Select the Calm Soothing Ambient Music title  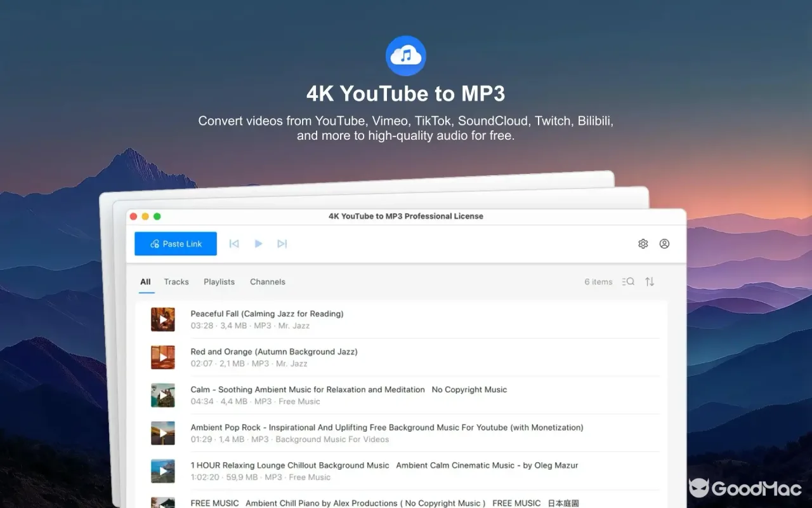pyautogui.click(x=349, y=390)
